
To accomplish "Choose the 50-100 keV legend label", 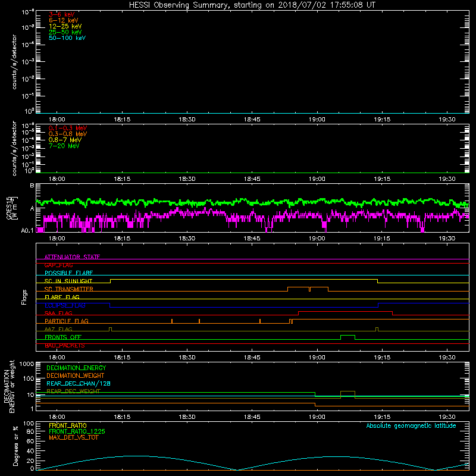I will (x=67, y=38).
